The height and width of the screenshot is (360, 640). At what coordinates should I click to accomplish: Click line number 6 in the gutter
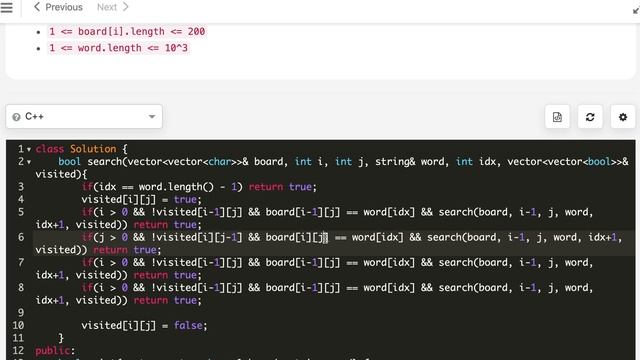tap(21, 237)
